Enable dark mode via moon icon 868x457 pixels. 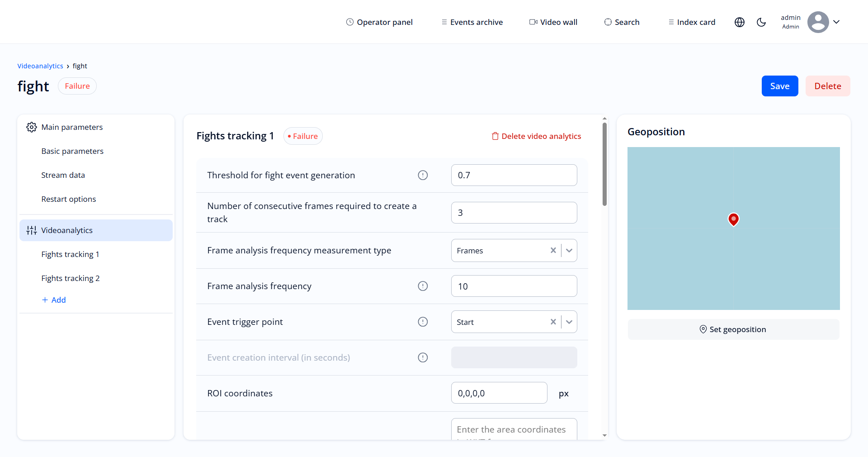(761, 22)
